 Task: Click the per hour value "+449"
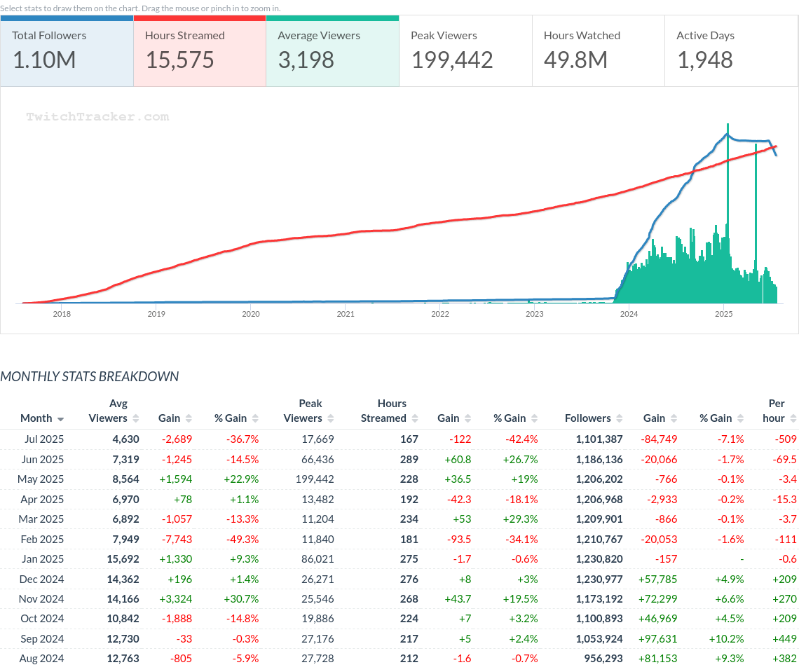click(785, 639)
